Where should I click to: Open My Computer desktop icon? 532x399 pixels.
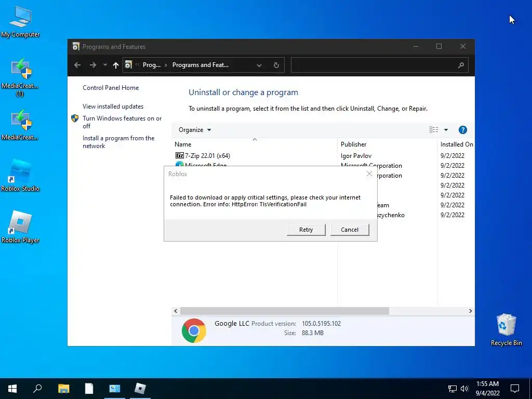[x=20, y=22]
